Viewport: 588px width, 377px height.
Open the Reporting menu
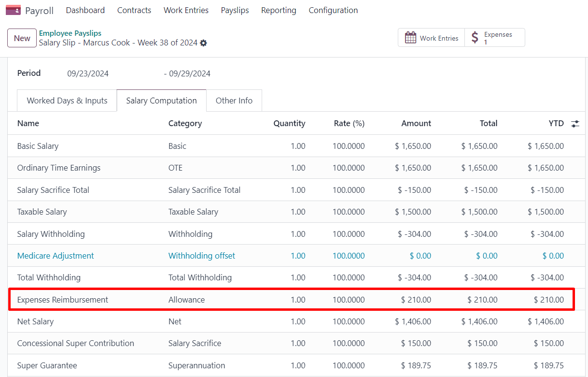(x=279, y=10)
